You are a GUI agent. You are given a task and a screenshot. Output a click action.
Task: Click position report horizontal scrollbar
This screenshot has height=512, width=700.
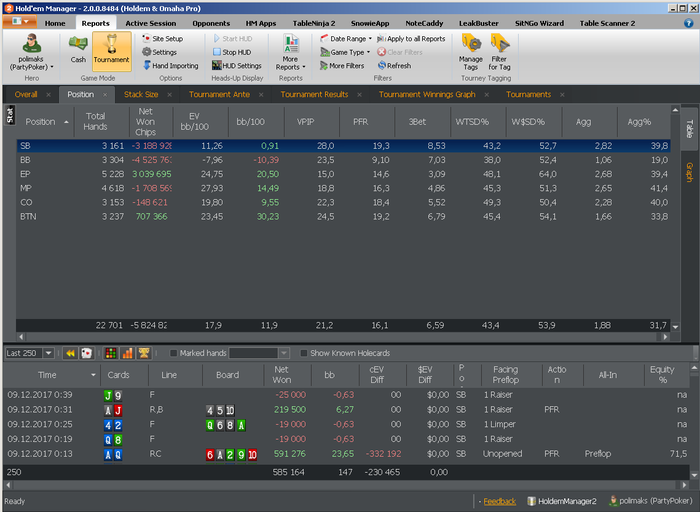pyautogui.click(x=343, y=337)
